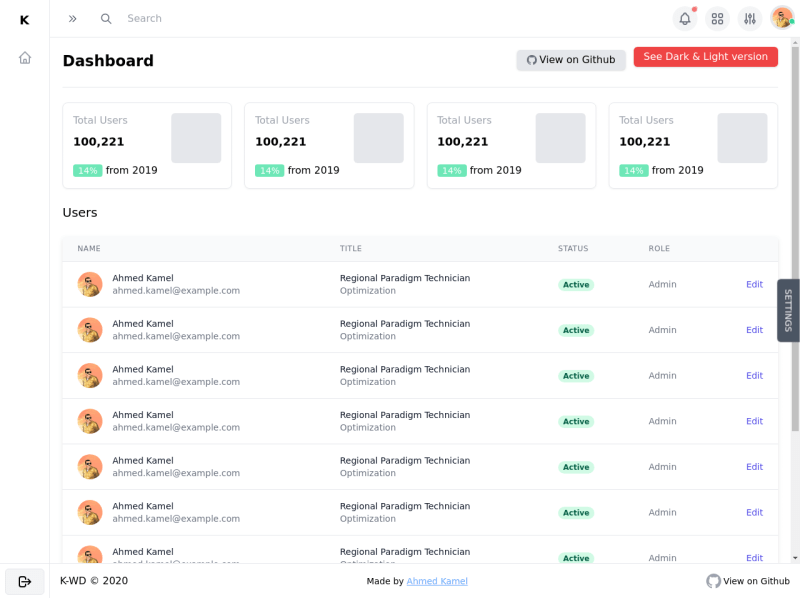Click the apps grid icon in the header
This screenshot has height=598, width=800.
(x=717, y=18)
